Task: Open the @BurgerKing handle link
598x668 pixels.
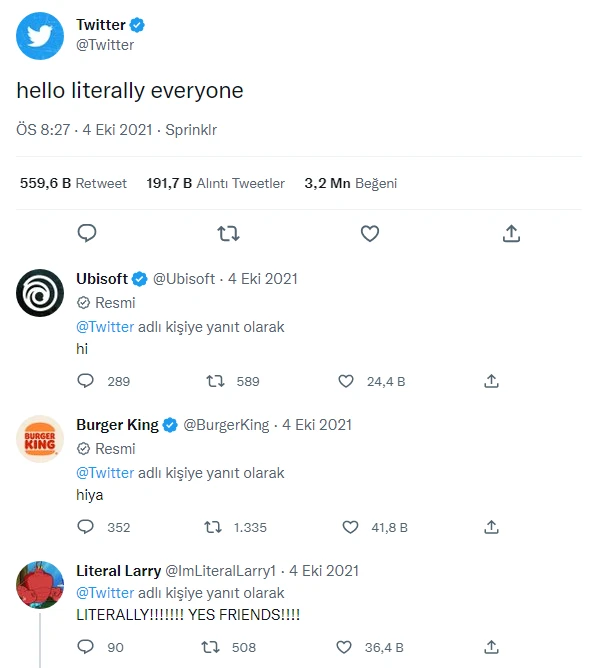Action: tap(226, 425)
